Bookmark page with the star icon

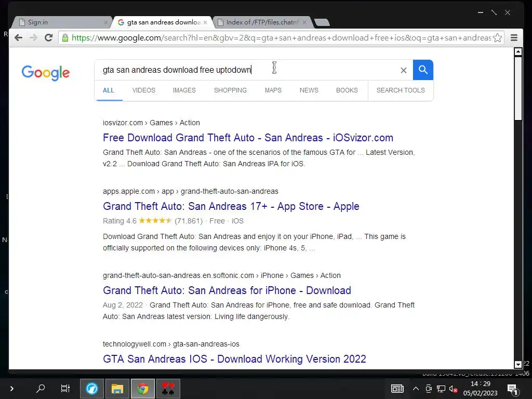tap(497, 37)
